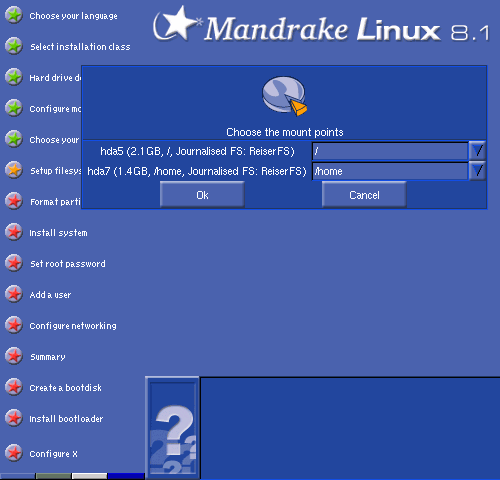The height and width of the screenshot is (480, 500).
Task: Click the red star next to Configure X
Action: 14,453
